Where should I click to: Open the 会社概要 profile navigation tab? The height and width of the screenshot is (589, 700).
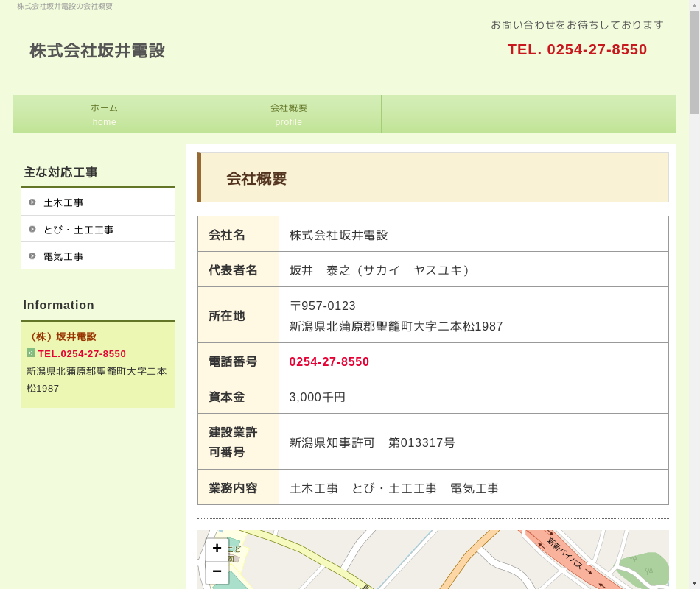289,114
